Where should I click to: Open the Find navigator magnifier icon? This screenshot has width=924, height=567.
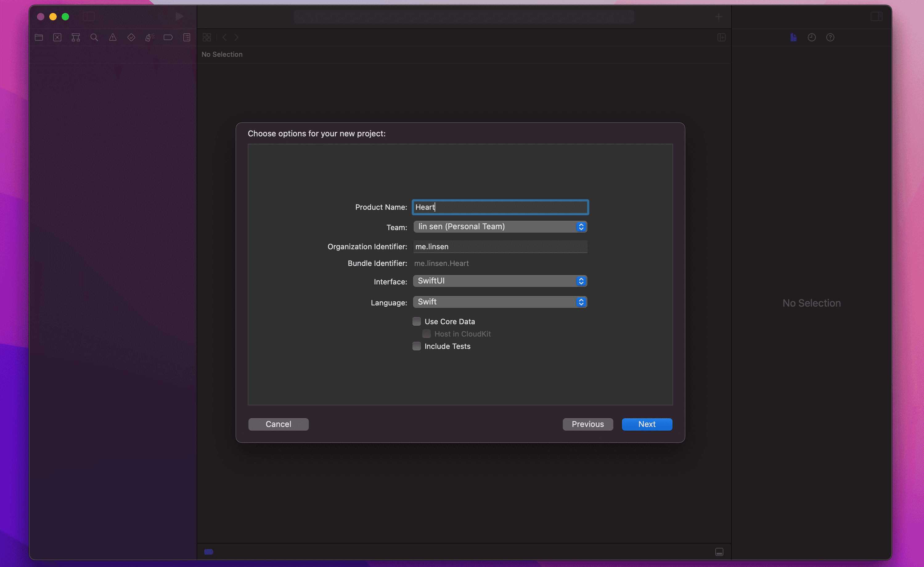pos(94,37)
